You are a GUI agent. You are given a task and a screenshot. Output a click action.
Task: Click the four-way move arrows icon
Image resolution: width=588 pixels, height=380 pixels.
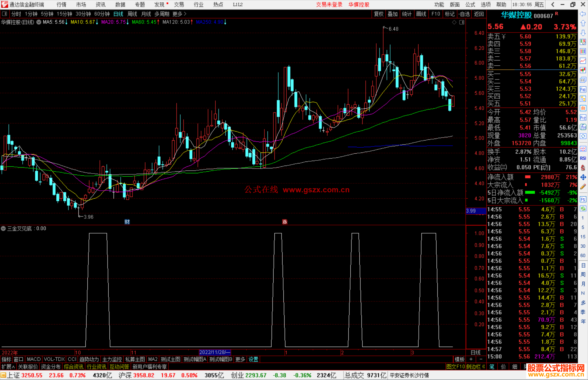[583, 177]
